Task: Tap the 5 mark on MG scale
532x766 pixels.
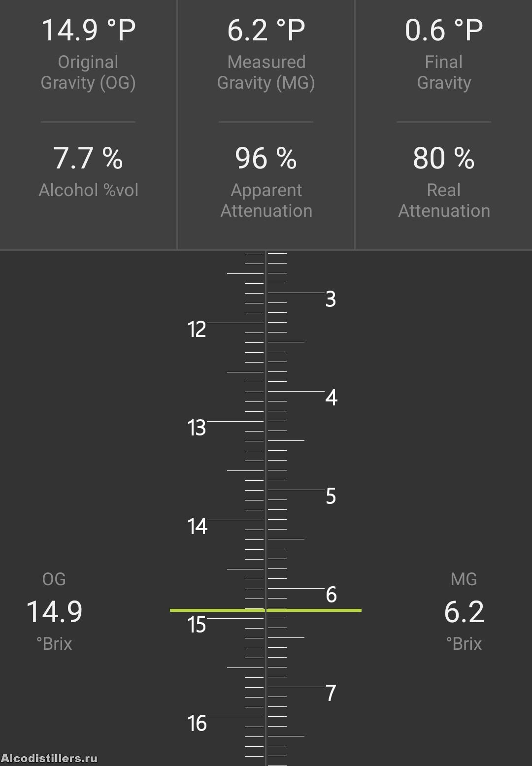Action: click(331, 496)
